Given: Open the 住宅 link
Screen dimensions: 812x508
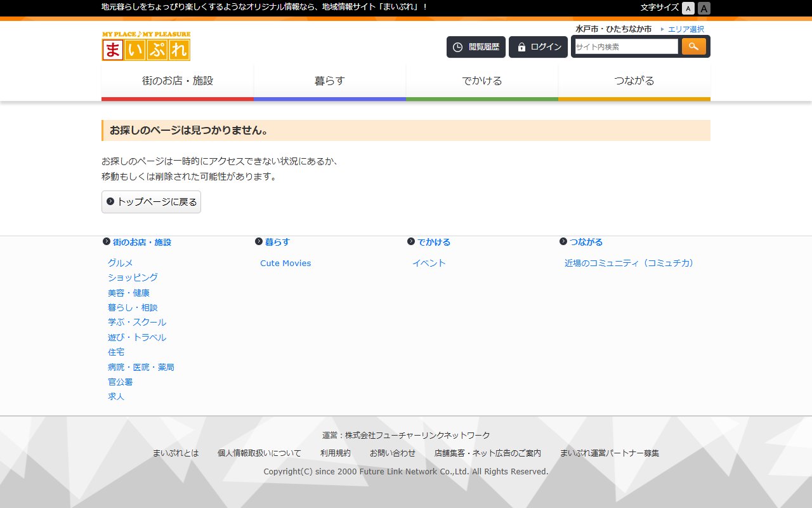Looking at the screenshot, I should coord(116,352).
